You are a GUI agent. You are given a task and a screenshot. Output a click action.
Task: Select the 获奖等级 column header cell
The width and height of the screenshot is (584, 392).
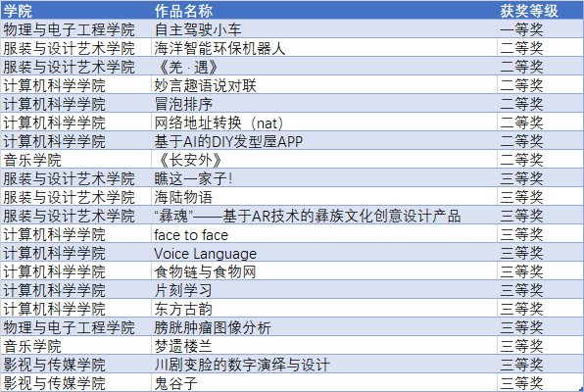click(x=540, y=11)
